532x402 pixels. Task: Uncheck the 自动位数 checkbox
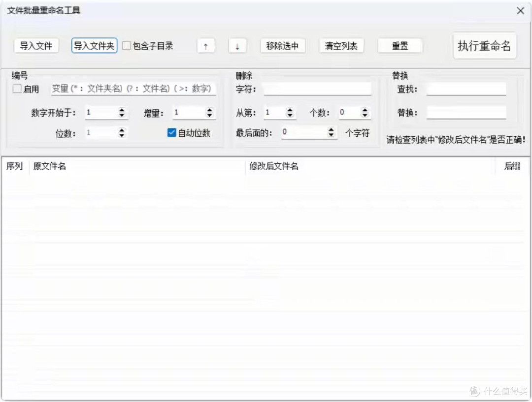pos(172,132)
